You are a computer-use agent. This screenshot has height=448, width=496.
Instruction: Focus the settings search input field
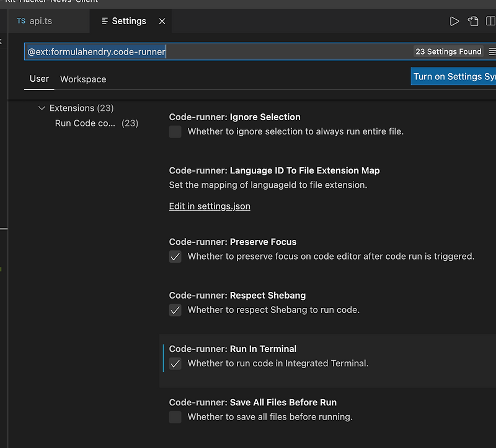(217, 52)
